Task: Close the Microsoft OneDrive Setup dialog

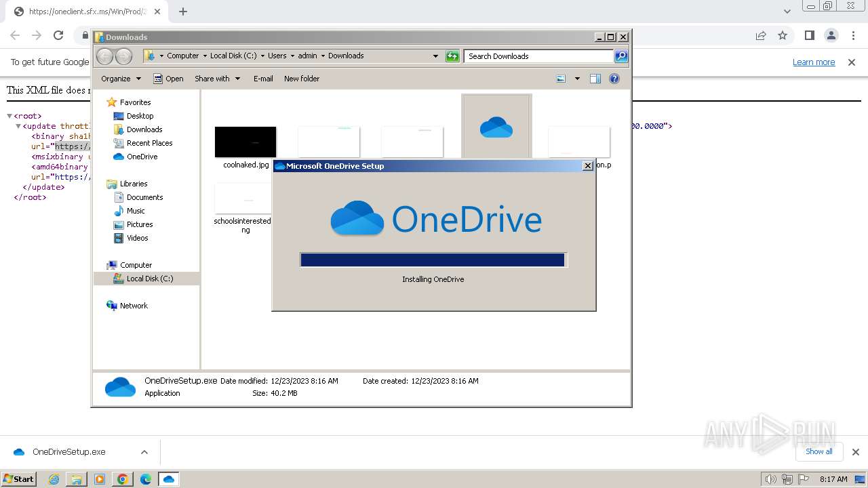Action: click(x=588, y=166)
